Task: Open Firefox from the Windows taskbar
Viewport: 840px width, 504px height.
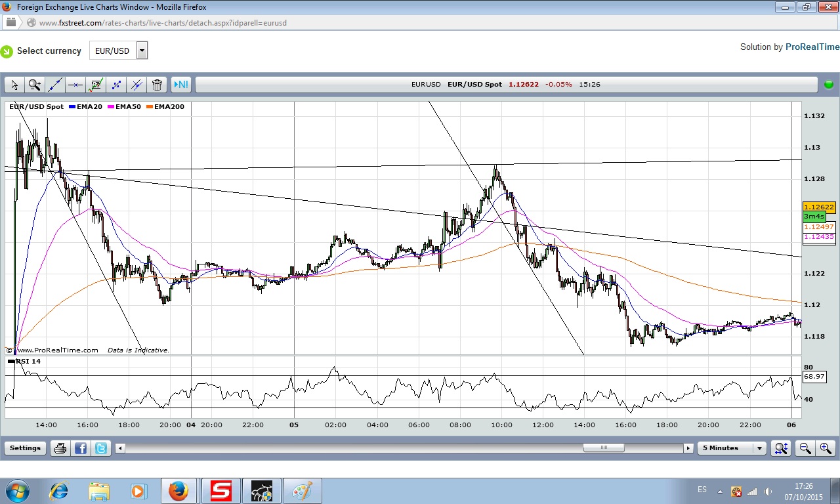Action: pyautogui.click(x=178, y=491)
